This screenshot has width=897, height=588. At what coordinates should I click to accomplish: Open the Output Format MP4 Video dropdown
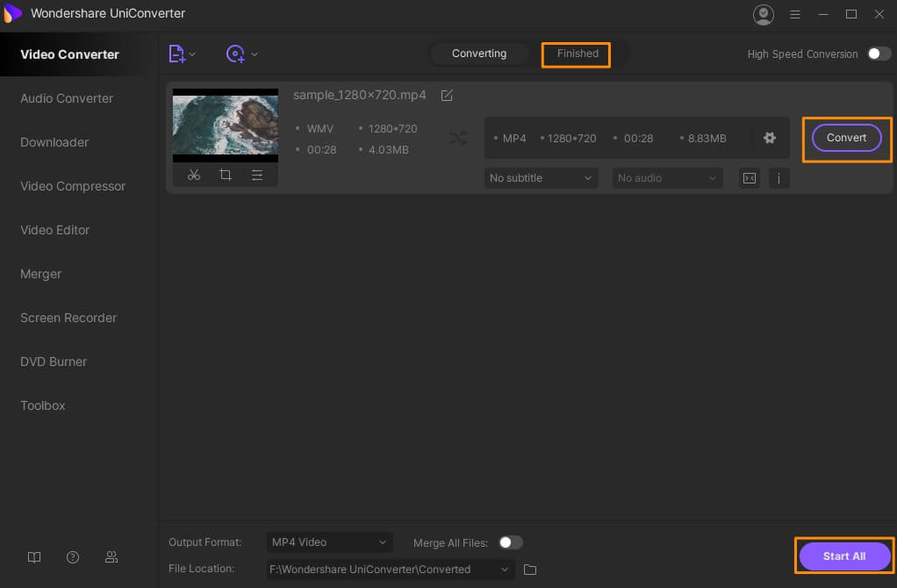coord(329,542)
